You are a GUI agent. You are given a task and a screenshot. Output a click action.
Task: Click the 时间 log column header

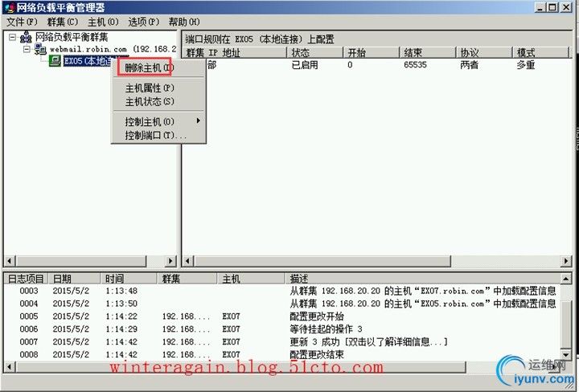point(129,279)
